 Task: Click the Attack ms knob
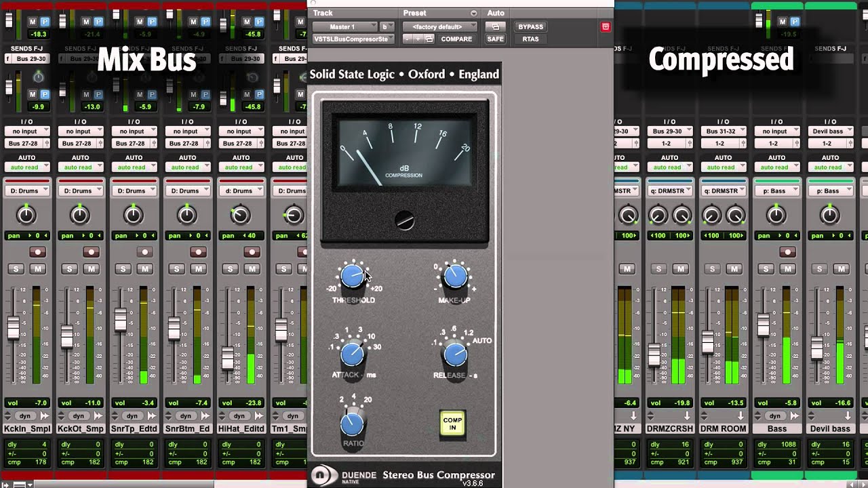[x=352, y=354]
